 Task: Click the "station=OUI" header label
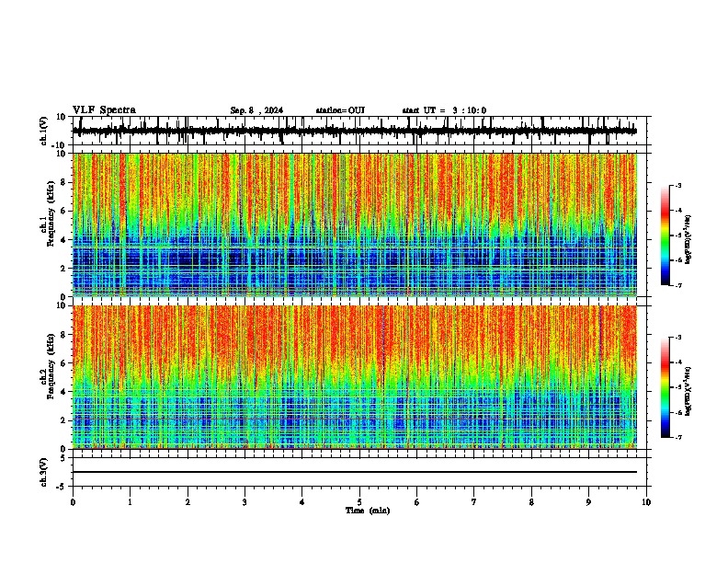[x=340, y=110]
